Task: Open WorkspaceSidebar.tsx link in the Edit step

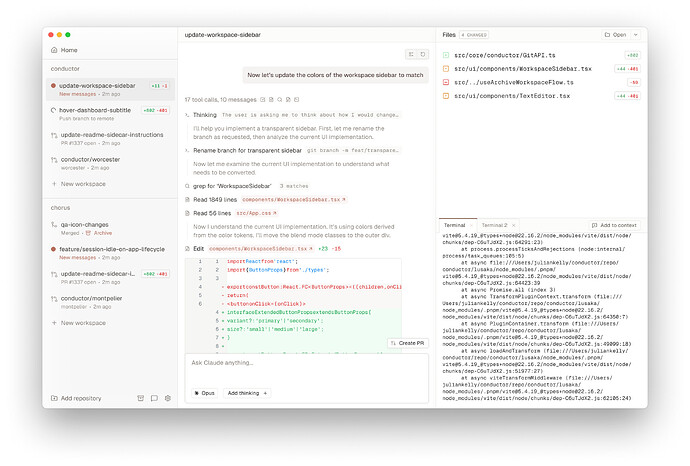Action: (261, 249)
